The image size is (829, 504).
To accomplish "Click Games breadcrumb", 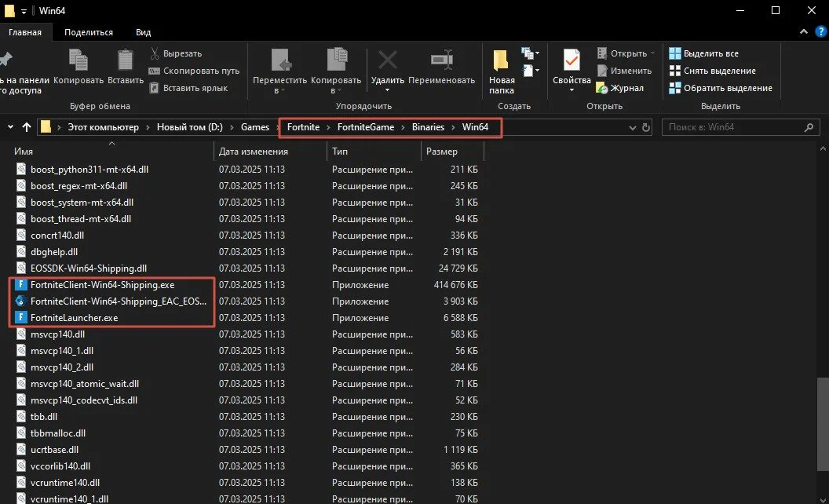I will coord(255,127).
